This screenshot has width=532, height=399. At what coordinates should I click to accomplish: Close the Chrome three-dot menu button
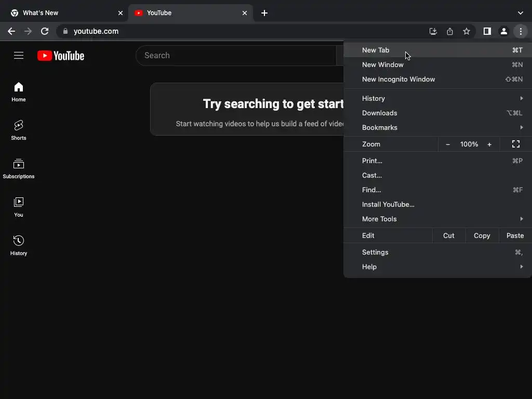pyautogui.click(x=521, y=31)
